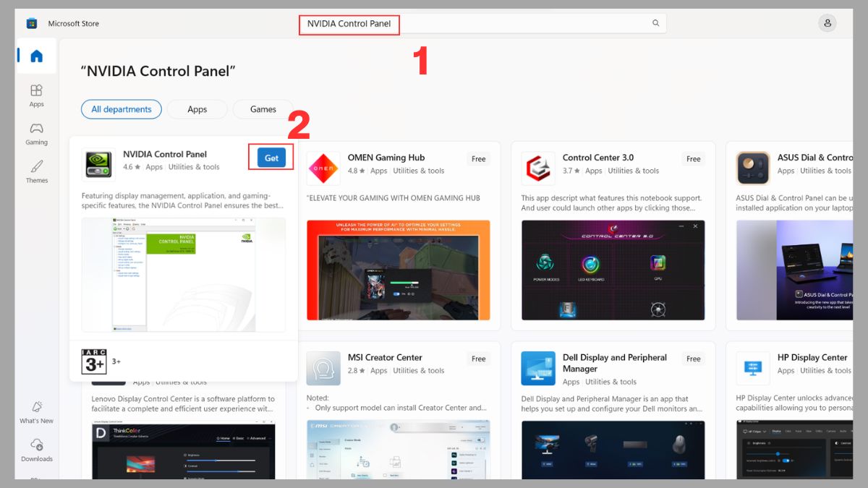This screenshot has height=488, width=868.
Task: Open the user account profile icon
Action: 827,23
